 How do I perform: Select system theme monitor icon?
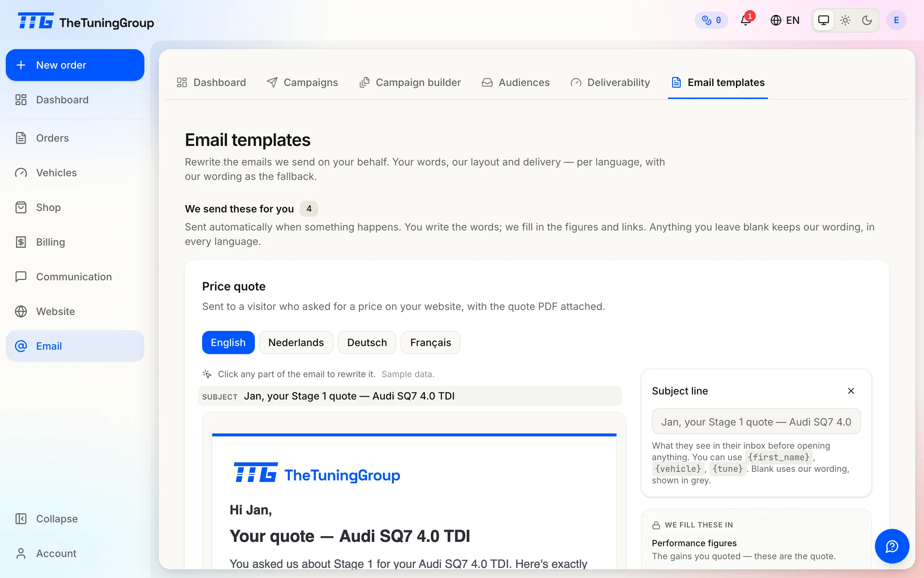(824, 20)
